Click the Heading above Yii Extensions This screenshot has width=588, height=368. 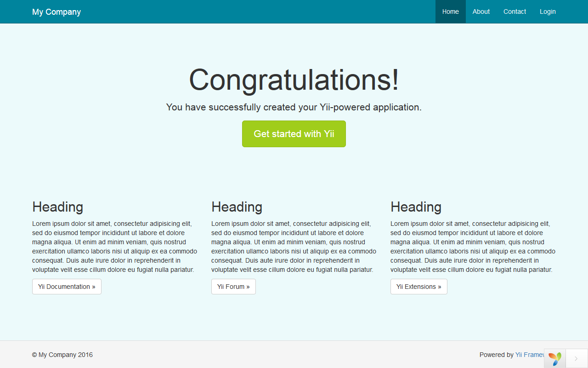click(x=416, y=207)
